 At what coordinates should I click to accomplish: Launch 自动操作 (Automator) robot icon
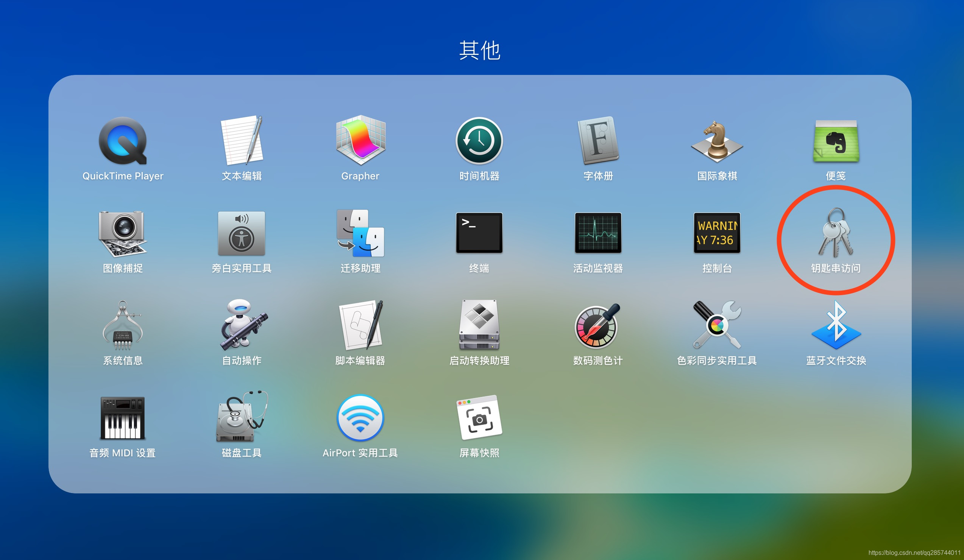coord(242,326)
